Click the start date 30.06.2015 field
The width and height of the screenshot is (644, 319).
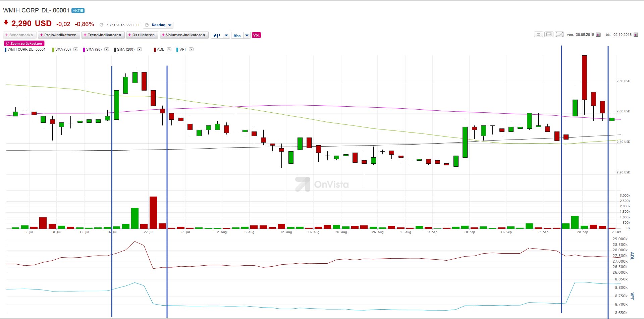point(585,35)
